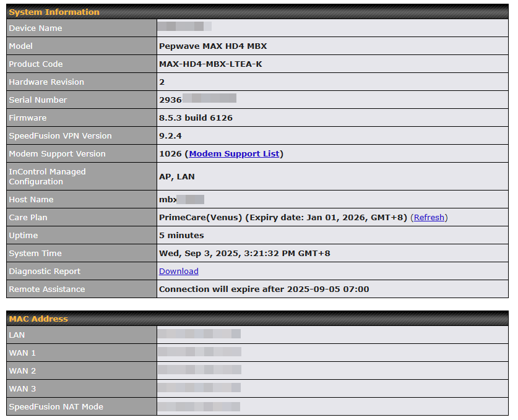The height and width of the screenshot is (420, 518).
Task: Click the WAN 3 MAC address value
Action: coord(199,388)
